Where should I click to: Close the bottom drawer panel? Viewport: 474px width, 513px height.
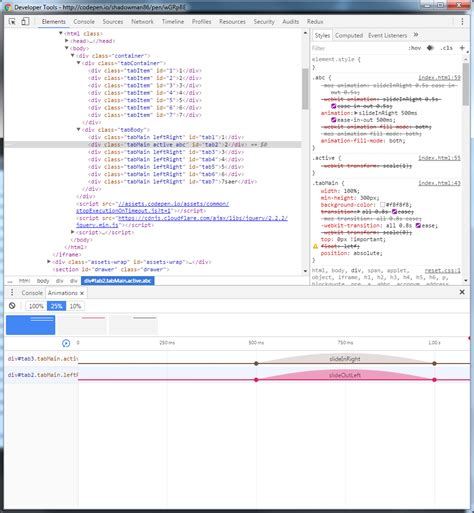point(462,292)
